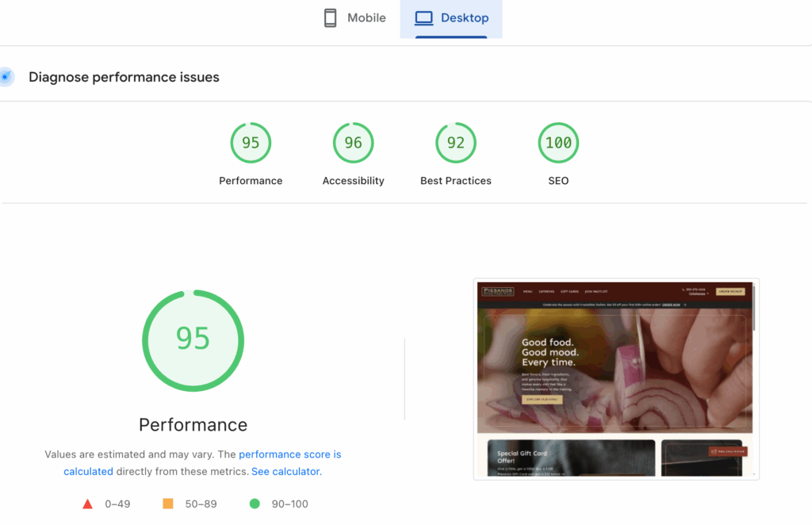Open the Piesanos website screenshot thumbnail
The height and width of the screenshot is (525, 812).
[x=615, y=379]
